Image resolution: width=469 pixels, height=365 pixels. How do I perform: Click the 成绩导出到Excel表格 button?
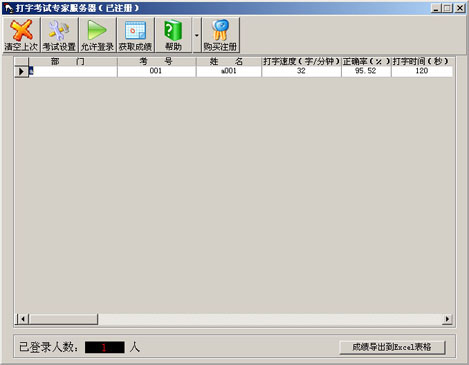point(392,347)
